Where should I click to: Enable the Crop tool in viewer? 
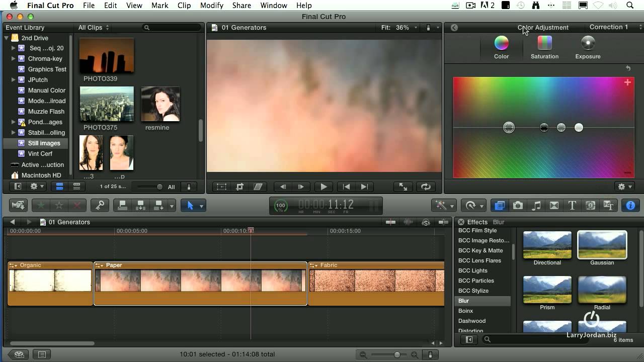(x=240, y=187)
